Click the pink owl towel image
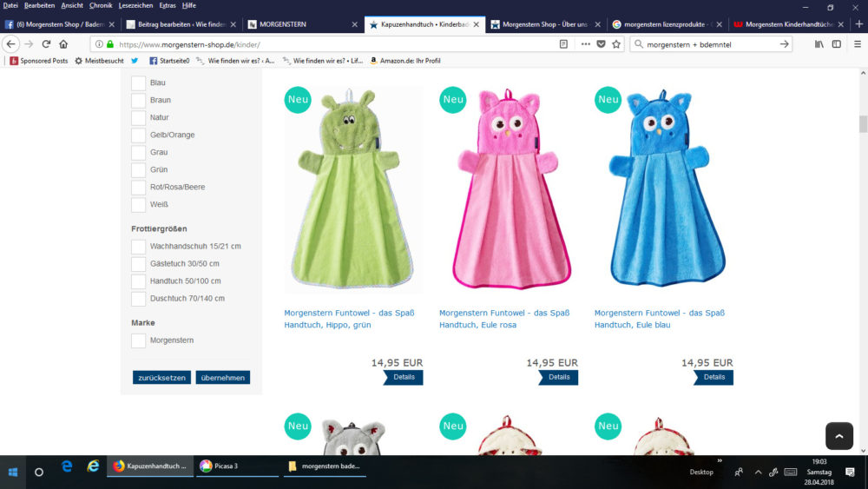This screenshot has width=868, height=489. [x=508, y=189]
